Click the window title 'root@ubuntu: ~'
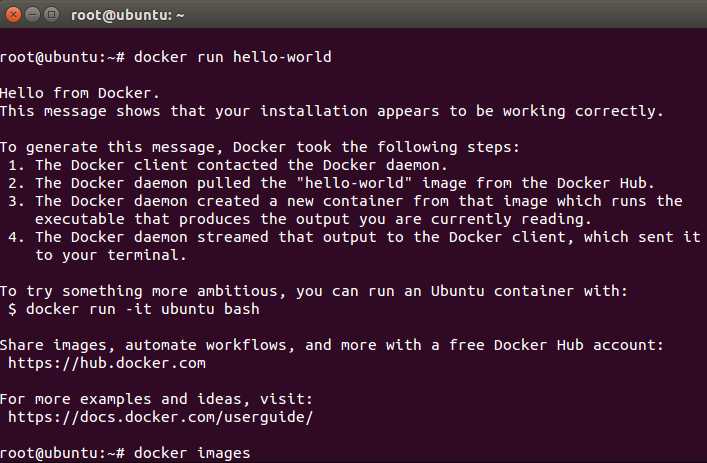 pyautogui.click(x=128, y=15)
